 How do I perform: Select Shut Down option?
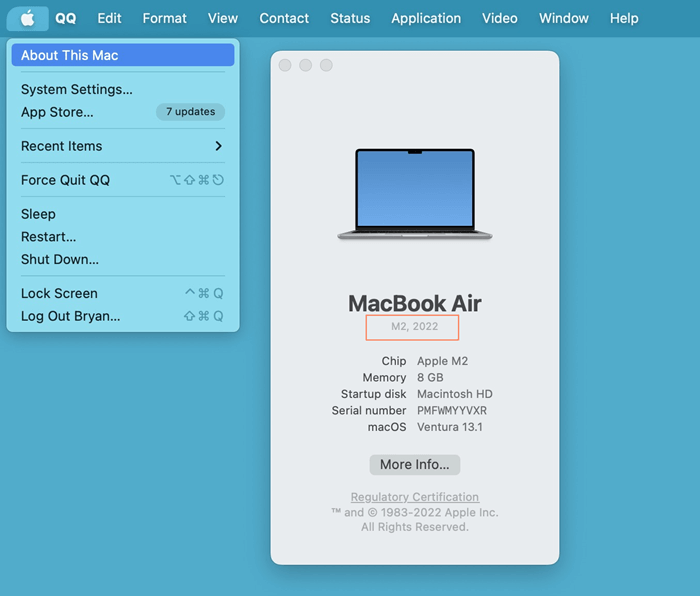tap(60, 259)
